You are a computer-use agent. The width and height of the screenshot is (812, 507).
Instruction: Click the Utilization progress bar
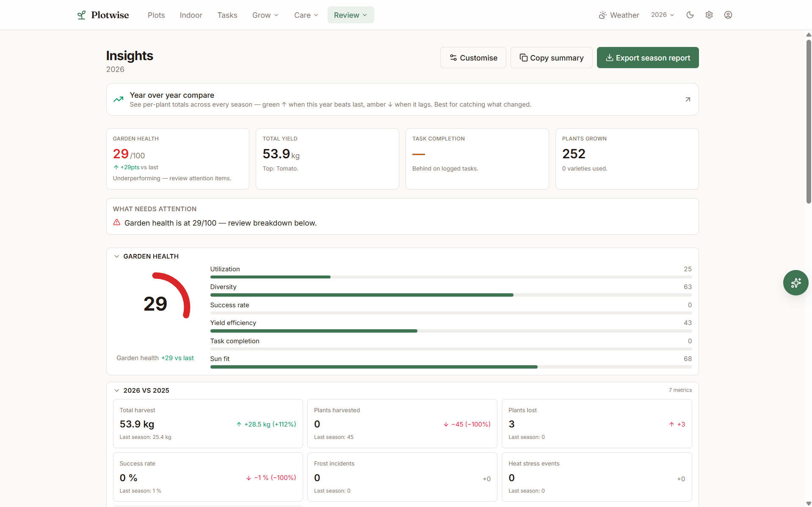451,277
